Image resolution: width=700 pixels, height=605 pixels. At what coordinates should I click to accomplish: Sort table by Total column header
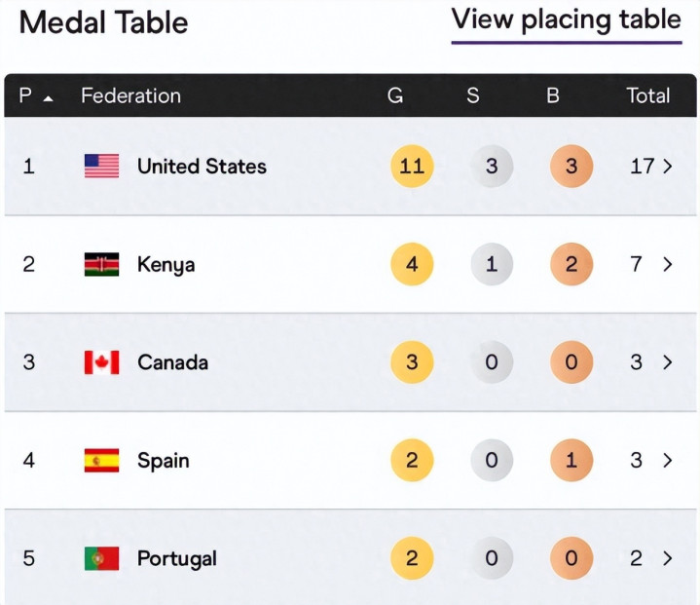pyautogui.click(x=647, y=95)
